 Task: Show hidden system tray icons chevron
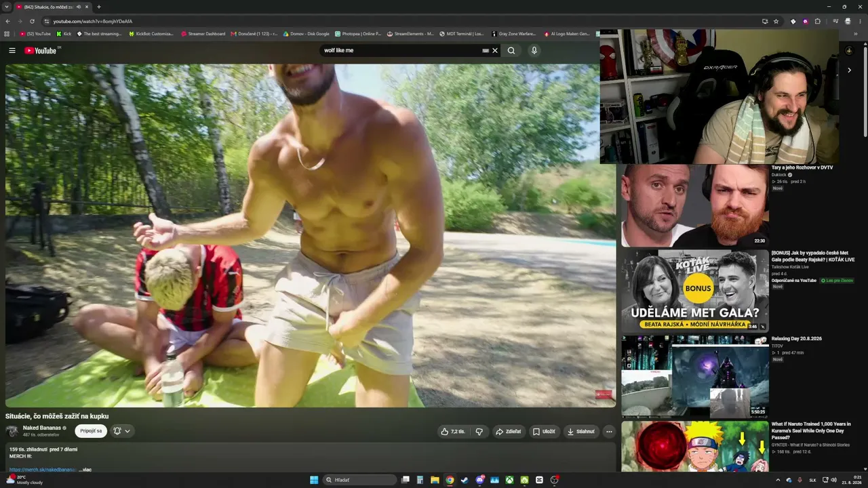778,480
